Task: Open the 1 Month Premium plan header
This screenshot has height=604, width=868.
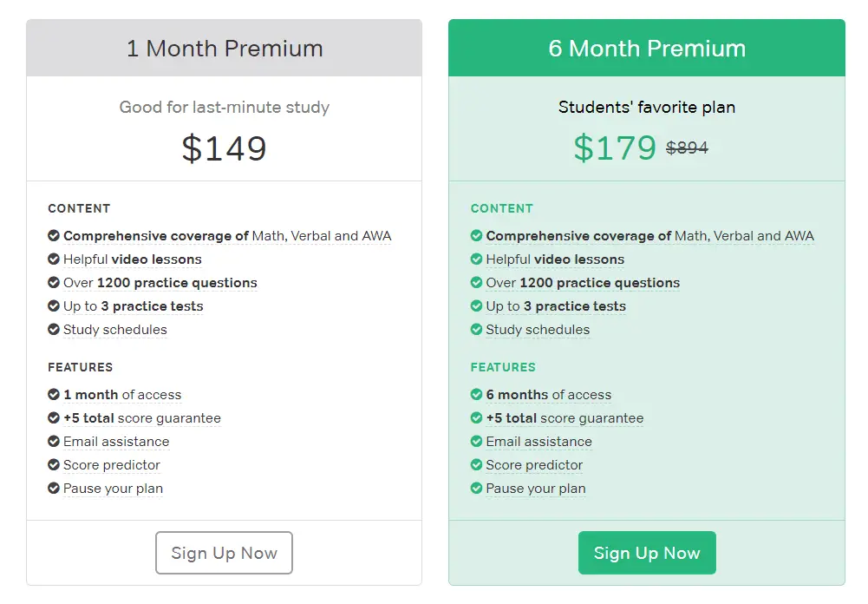Action: 225,49
